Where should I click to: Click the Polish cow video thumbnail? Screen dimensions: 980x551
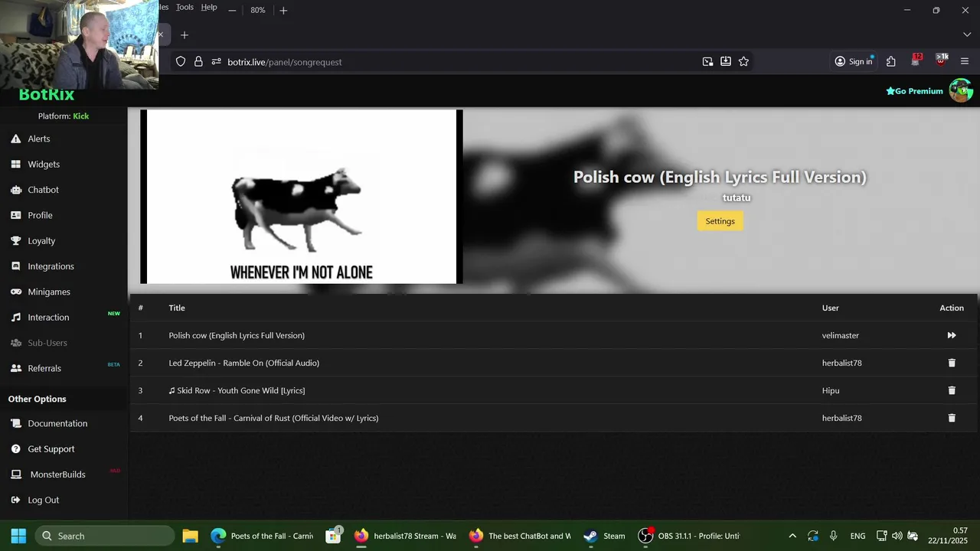pyautogui.click(x=302, y=197)
